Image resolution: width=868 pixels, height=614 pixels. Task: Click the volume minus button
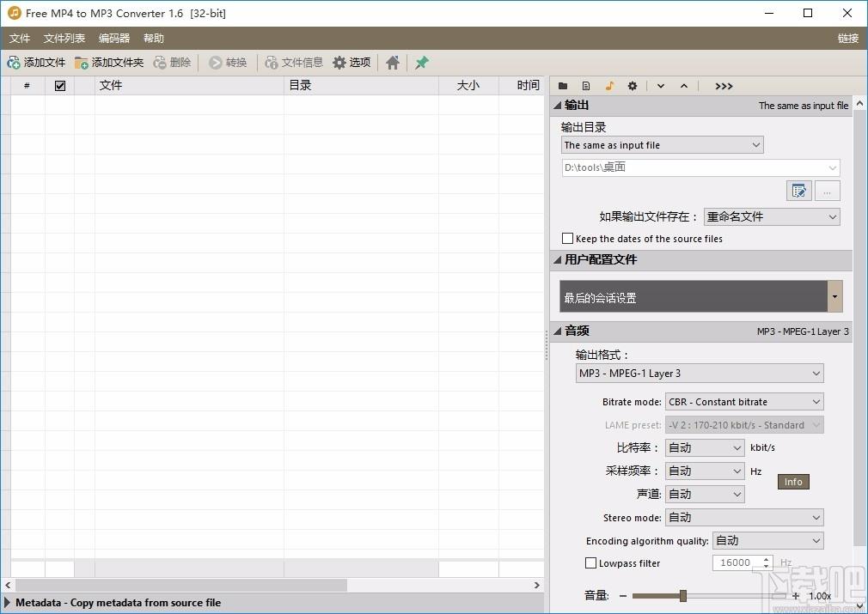[x=623, y=596]
